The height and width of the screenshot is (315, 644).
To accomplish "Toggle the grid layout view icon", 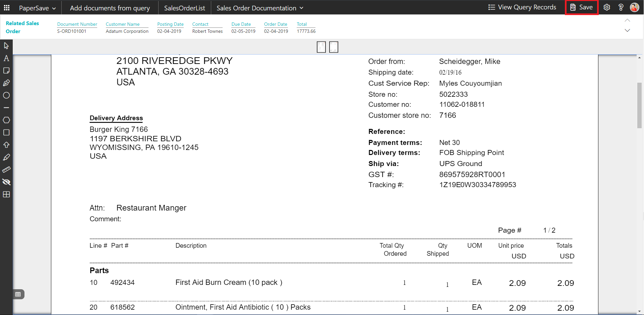I will click(6, 194).
